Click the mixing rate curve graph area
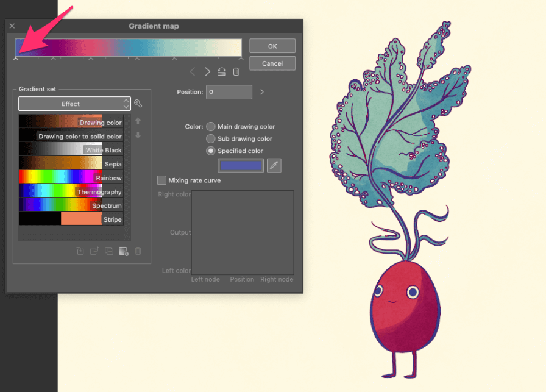This screenshot has width=546, height=392. (243, 232)
